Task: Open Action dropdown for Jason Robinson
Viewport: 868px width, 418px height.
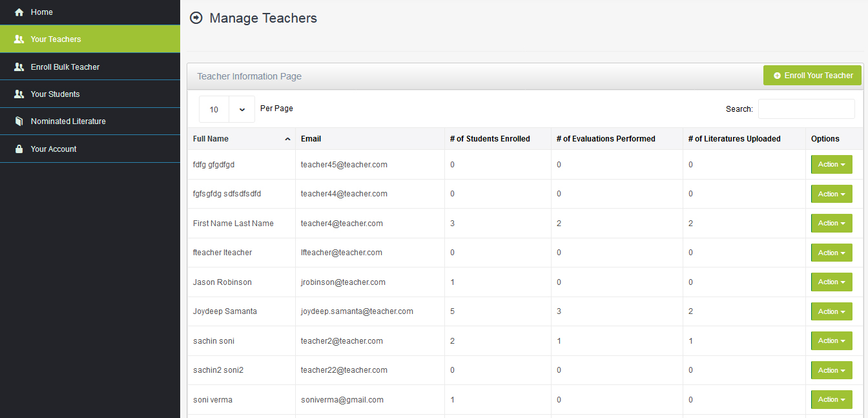Action: pyautogui.click(x=832, y=282)
